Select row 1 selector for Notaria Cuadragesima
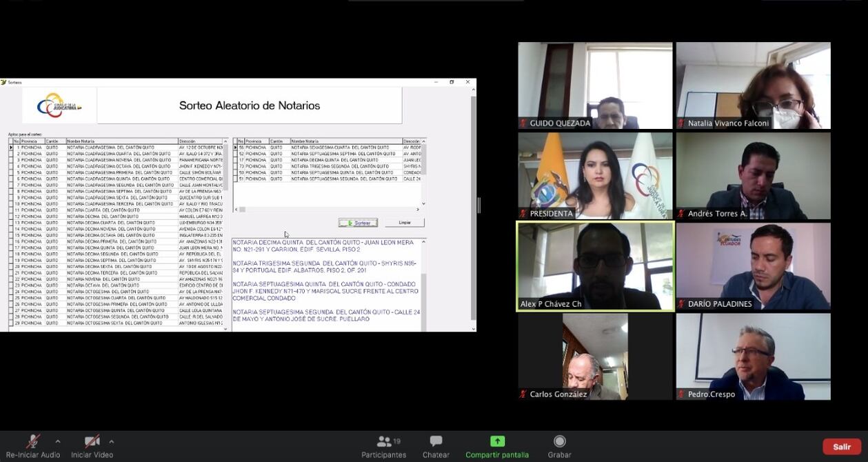868x462 pixels. click(11, 148)
